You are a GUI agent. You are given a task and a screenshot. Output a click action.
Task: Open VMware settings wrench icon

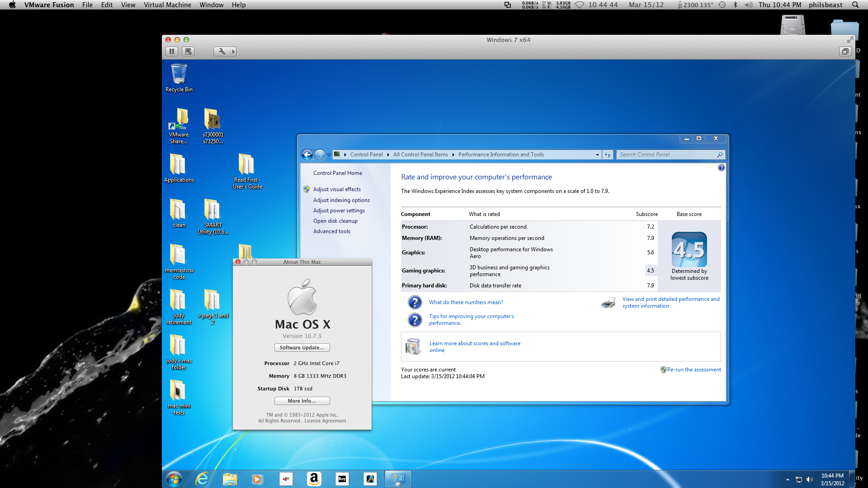pos(222,52)
